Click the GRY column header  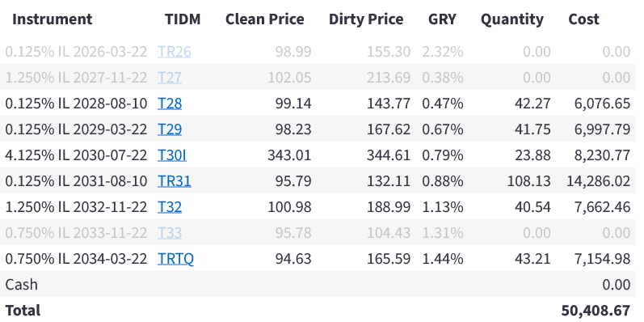tap(442, 19)
